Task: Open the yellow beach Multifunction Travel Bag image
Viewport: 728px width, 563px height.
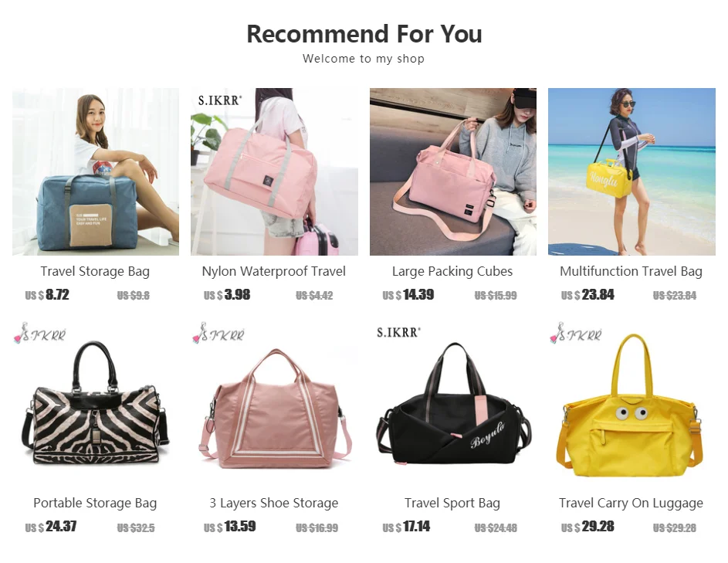Action: [x=632, y=171]
